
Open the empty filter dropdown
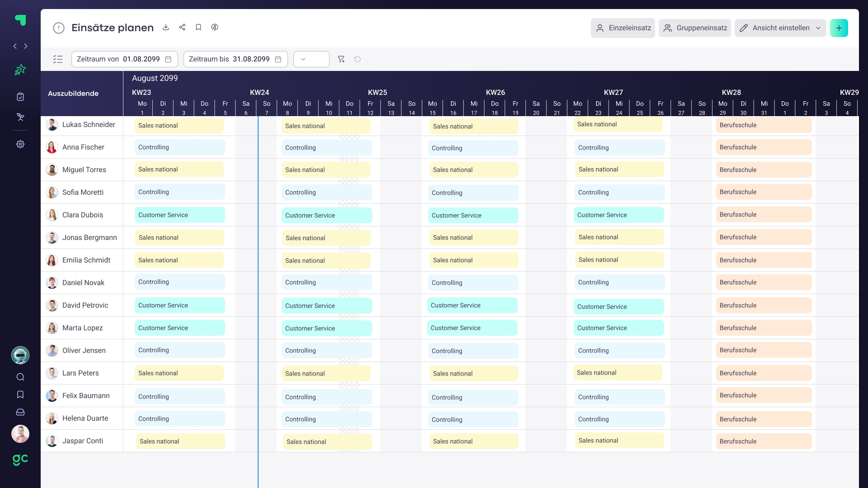(x=311, y=59)
